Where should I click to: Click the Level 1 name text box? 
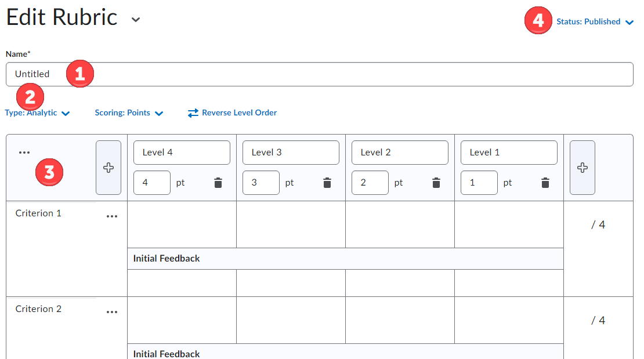[x=509, y=153]
